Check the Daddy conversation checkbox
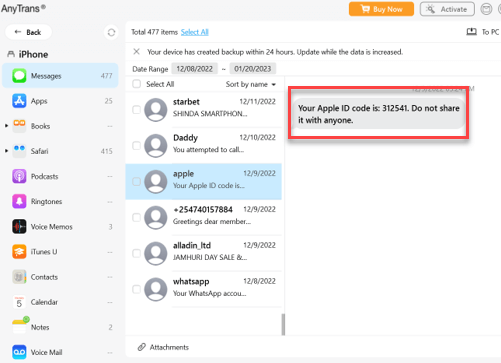 tap(136, 146)
